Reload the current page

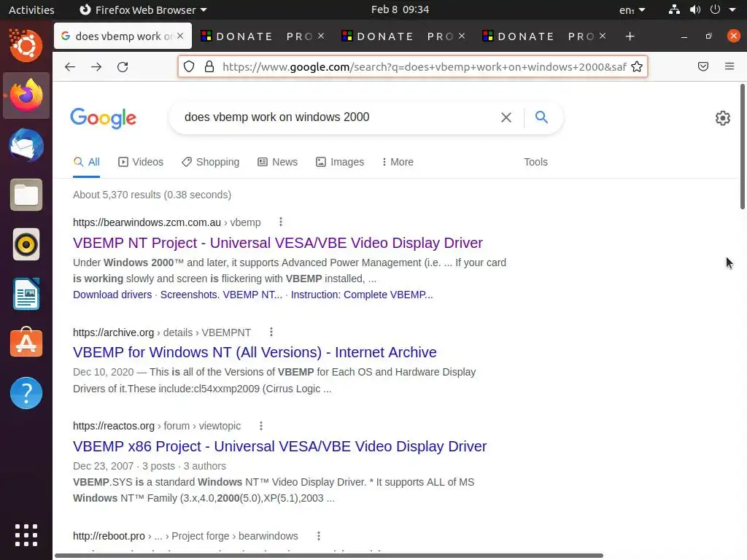coord(123,66)
